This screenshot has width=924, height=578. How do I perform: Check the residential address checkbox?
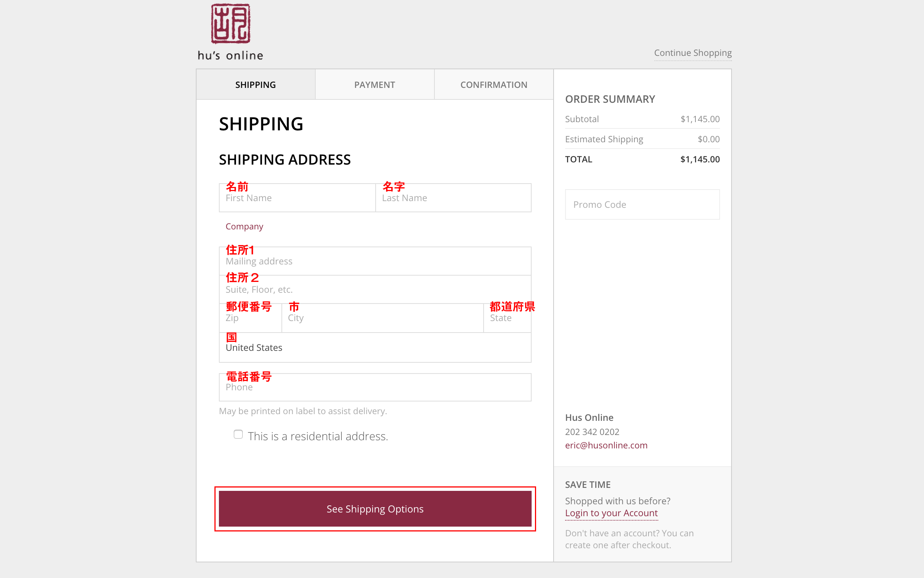(238, 434)
